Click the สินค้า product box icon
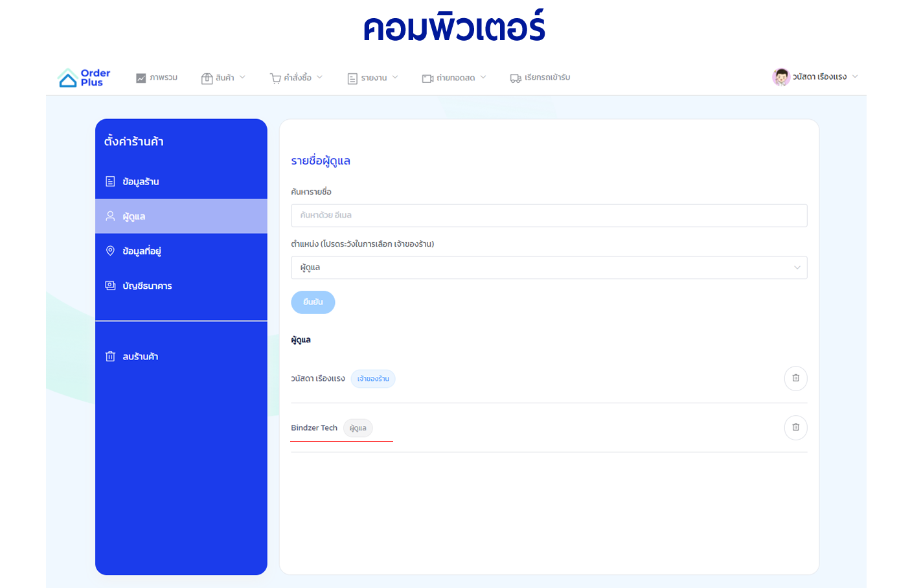 pos(207,78)
